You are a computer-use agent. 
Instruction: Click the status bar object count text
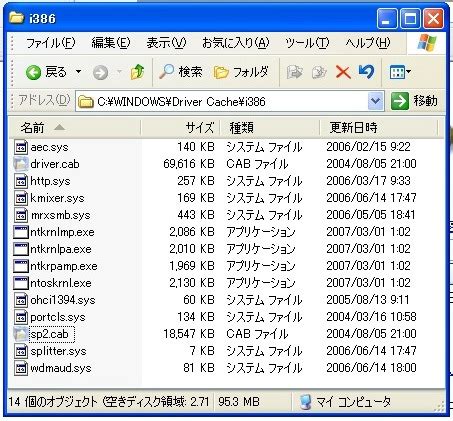pyautogui.click(x=108, y=402)
